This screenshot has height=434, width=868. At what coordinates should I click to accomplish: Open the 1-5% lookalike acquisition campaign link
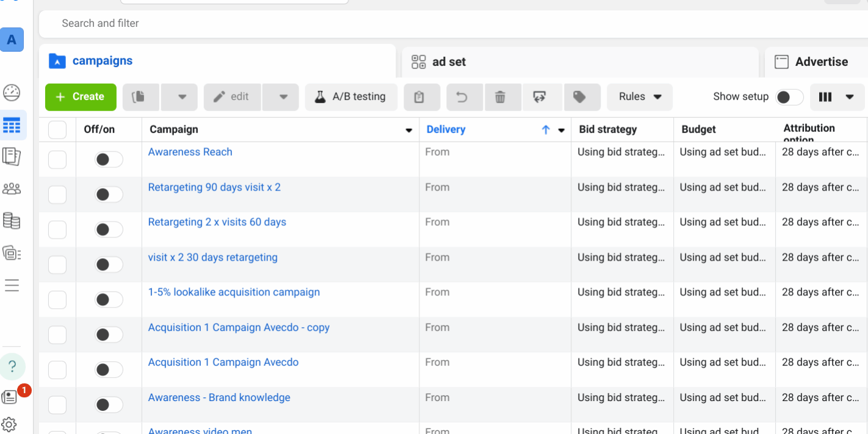tap(234, 292)
